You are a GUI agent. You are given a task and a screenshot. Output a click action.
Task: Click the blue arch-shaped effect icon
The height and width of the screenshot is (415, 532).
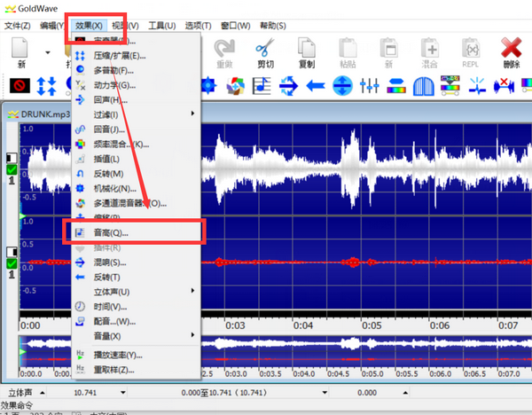click(424, 86)
